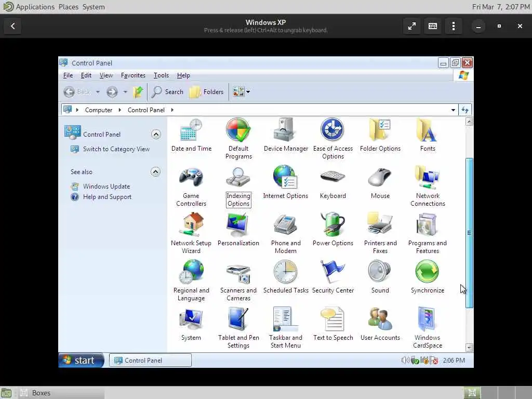
Task: Open Programs and Features
Action: pos(428,233)
